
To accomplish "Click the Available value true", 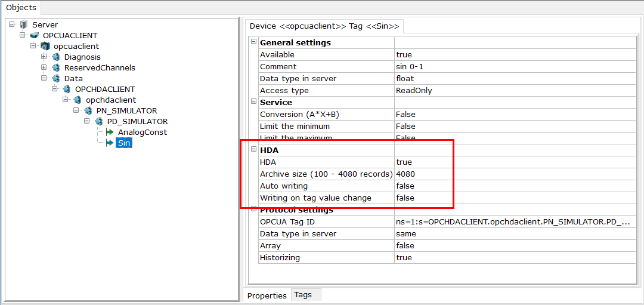I will click(x=515, y=55).
